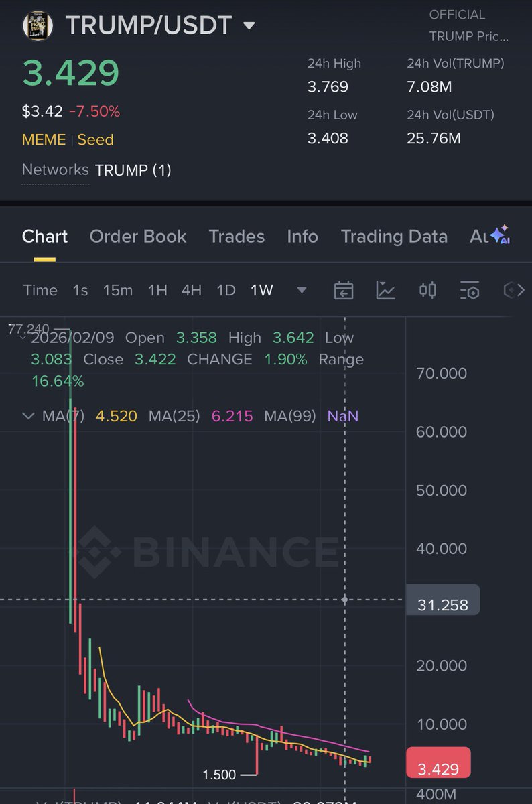Open the Seed tag link
This screenshot has height=804, width=532.
click(x=95, y=139)
